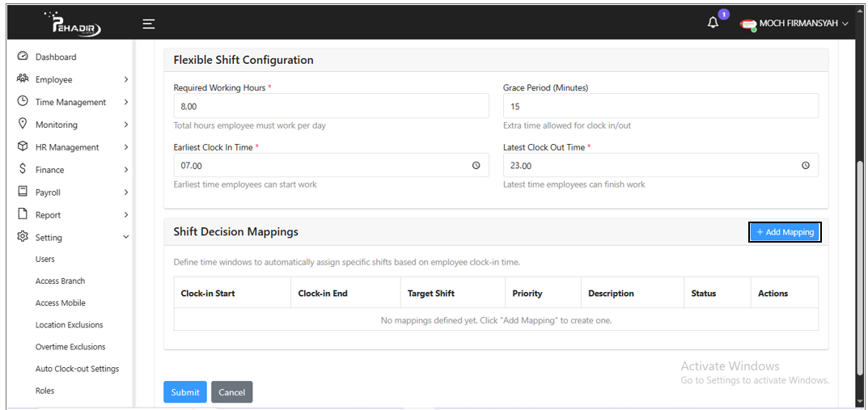The height and width of the screenshot is (410, 868).
Task: Click the hamburger menu icon
Action: 149,24
